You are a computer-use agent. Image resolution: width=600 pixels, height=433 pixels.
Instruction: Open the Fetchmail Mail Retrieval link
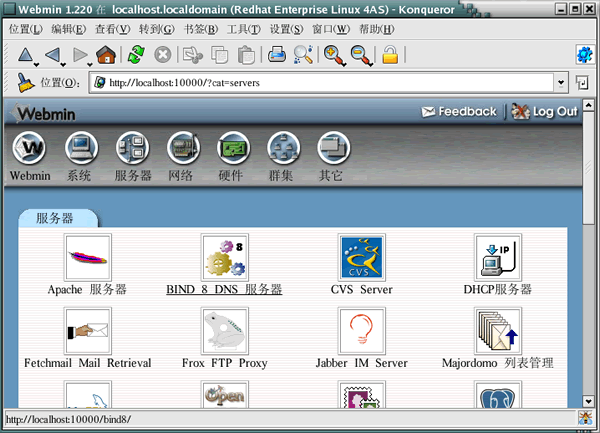(x=88, y=363)
